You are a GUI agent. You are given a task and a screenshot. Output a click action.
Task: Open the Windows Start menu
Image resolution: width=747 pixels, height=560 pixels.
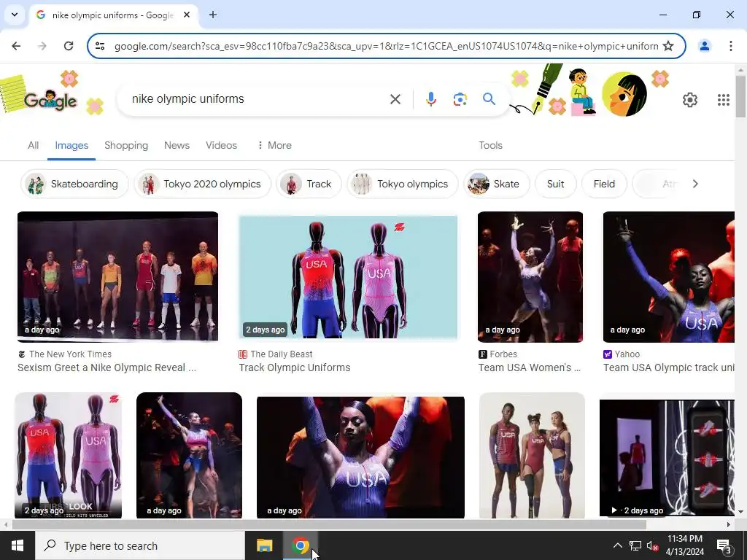click(18, 545)
